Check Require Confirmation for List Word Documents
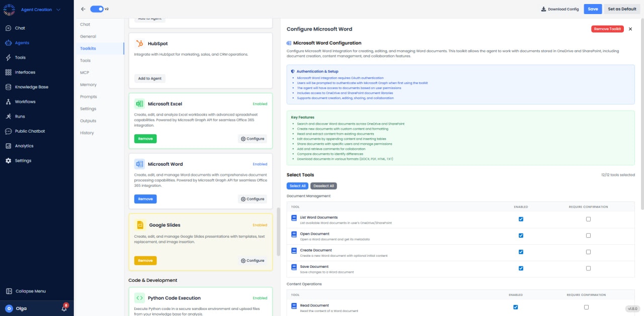 pos(588,219)
